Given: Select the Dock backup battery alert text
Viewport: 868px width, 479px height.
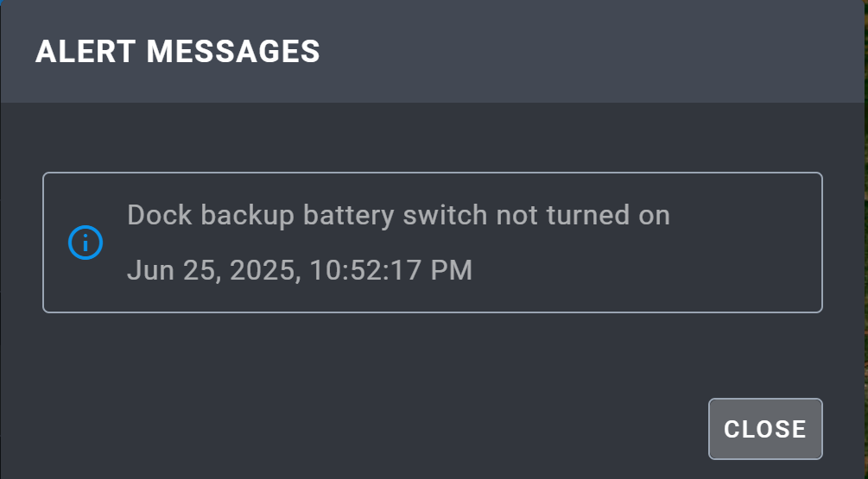Looking at the screenshot, I should (x=398, y=215).
